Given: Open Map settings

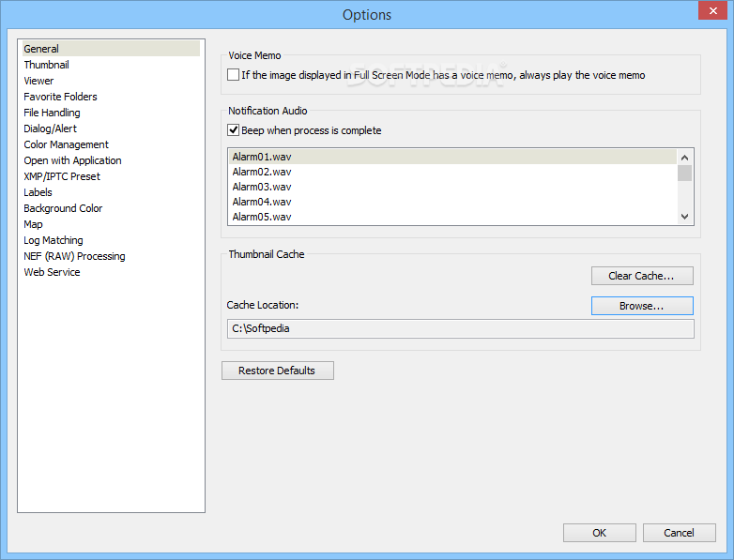Looking at the screenshot, I should [x=111, y=223].
